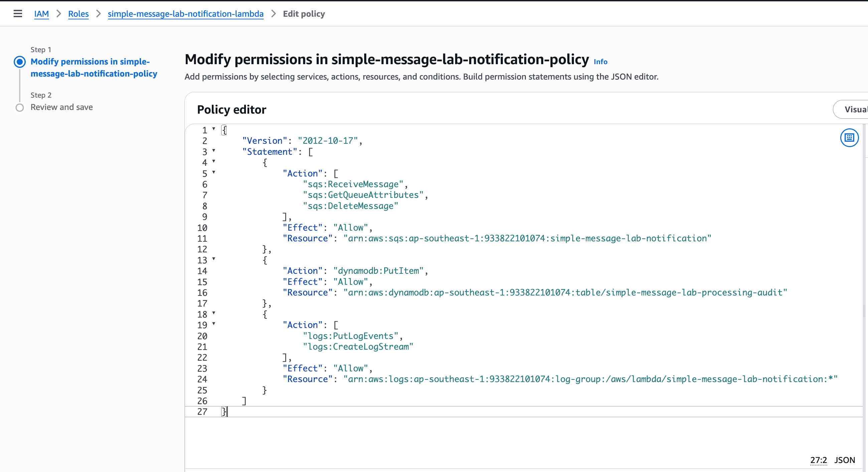868x472 pixels.
Task: Open Roles breadcrumb link
Action: pos(78,14)
